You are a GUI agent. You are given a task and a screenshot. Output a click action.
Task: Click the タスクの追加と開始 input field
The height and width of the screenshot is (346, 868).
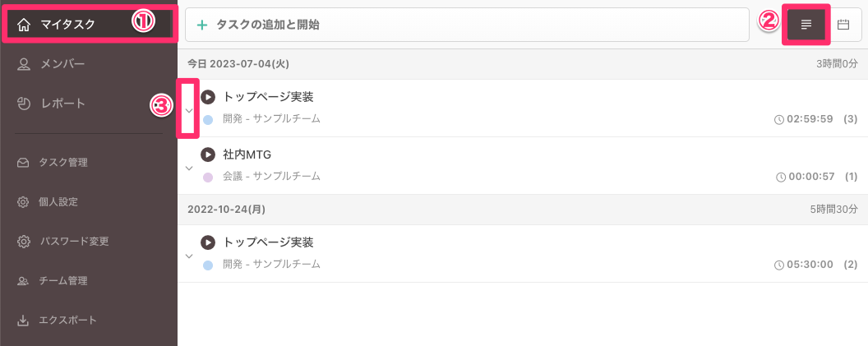(469, 25)
